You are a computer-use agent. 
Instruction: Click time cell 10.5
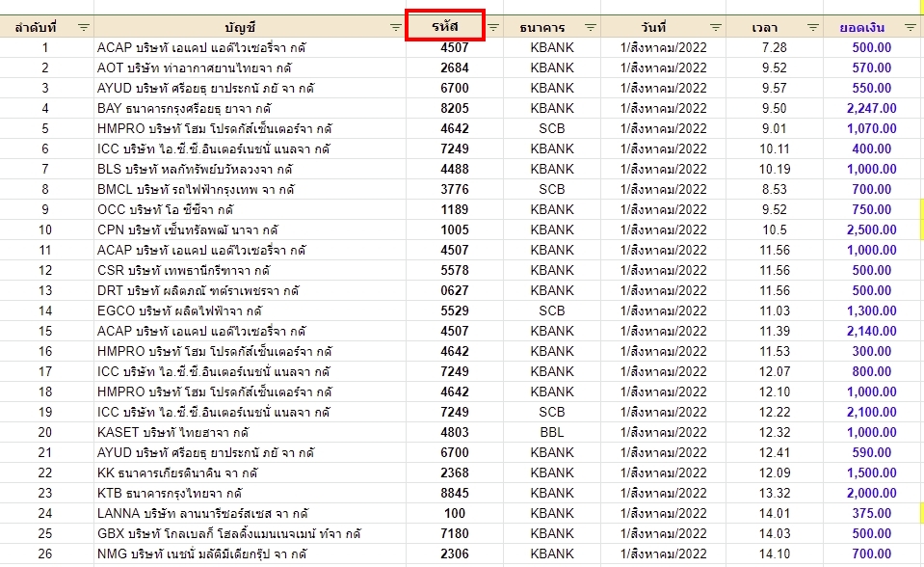[775, 230]
